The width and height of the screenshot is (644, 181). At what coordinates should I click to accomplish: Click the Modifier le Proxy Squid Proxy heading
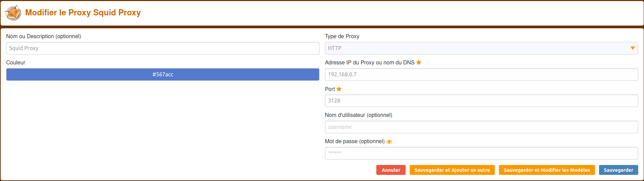(x=83, y=13)
